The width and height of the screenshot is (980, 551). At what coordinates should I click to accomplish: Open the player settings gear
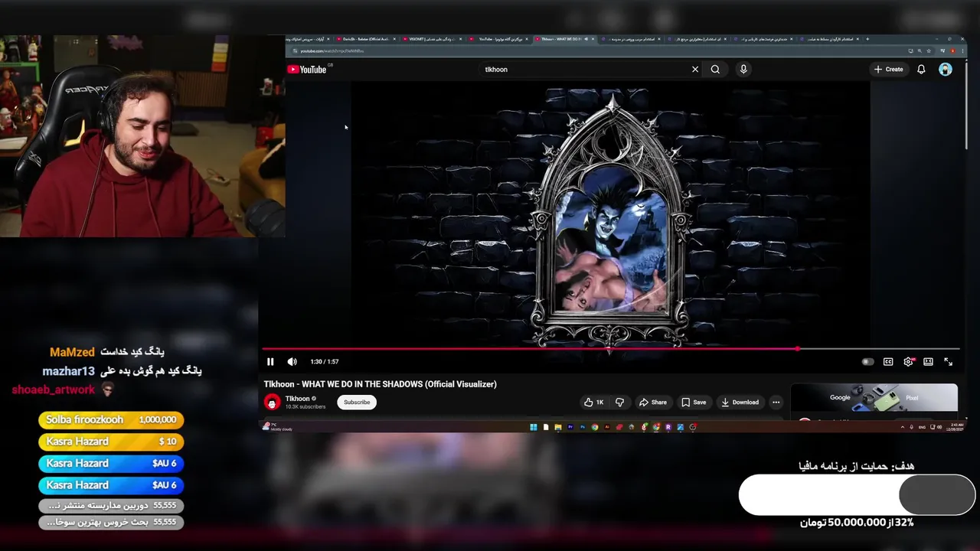908,362
